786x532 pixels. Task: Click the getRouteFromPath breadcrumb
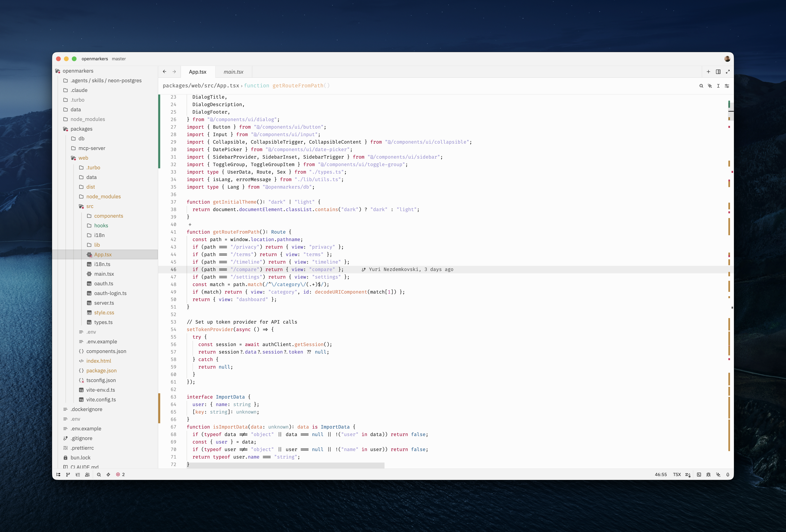287,86
